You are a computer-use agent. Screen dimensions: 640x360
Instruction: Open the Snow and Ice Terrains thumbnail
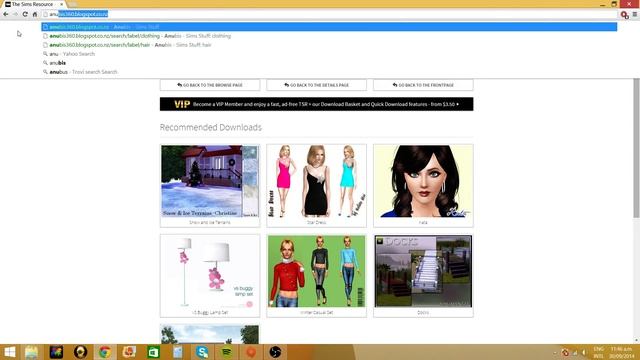coord(210,181)
